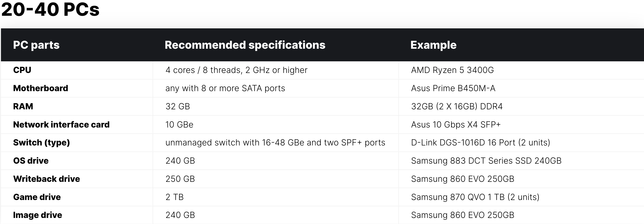Click 'D-Link DGS-1016D 16 Port' example
Viewport: 644px width, 224px height.
click(463, 143)
